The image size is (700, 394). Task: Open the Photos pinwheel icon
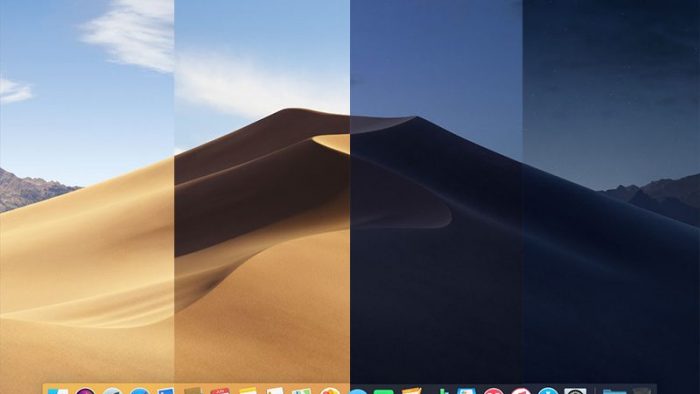tap(330, 391)
